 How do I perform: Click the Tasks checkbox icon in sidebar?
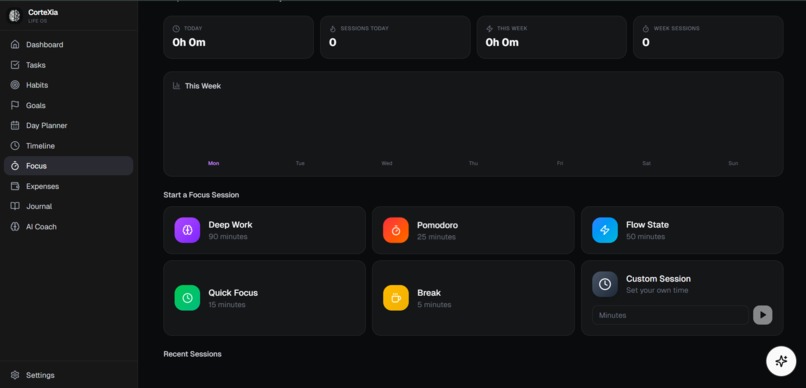click(15, 65)
